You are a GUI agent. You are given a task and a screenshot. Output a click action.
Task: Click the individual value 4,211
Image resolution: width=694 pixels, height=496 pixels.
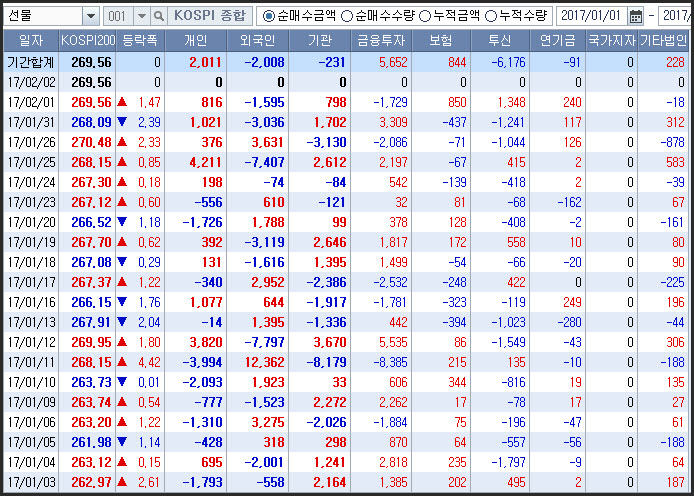(206, 162)
